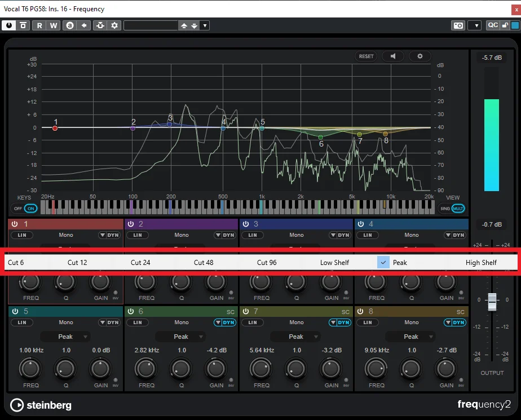Select EQ band point 6 on the graph
This screenshot has width=521, height=420.
click(320, 137)
